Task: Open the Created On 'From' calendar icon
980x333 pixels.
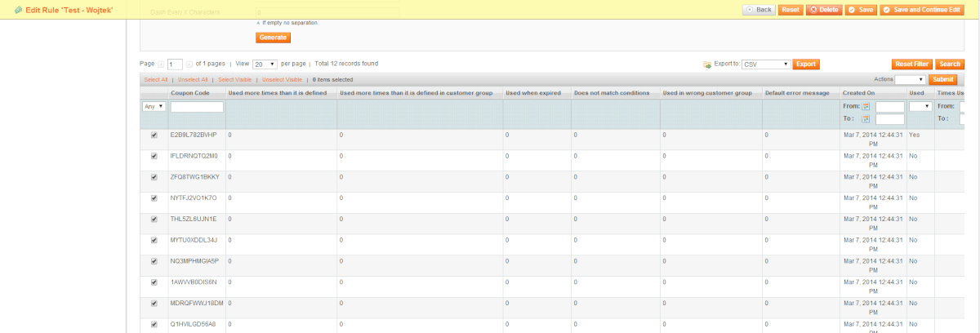Action: coord(866,107)
